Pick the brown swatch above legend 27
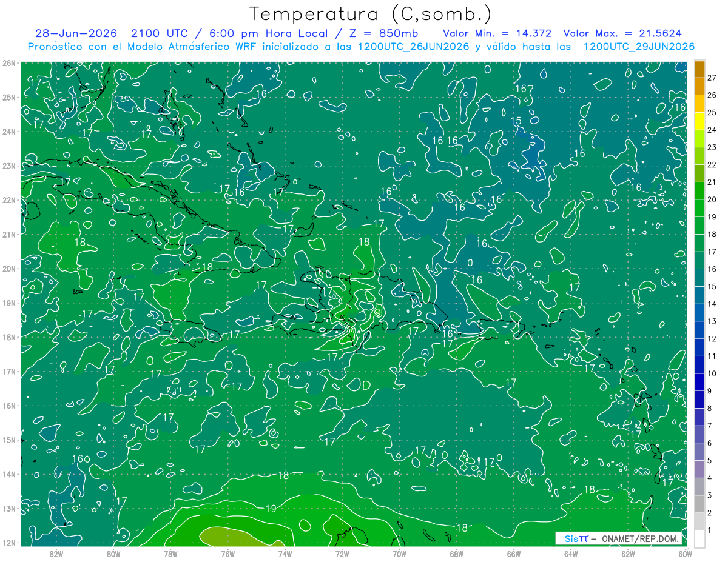Viewport: 728px width, 562px height. 699,69
